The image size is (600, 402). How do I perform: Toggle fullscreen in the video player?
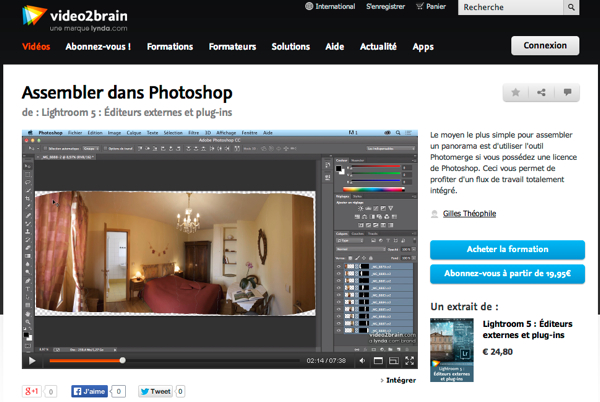(x=409, y=360)
